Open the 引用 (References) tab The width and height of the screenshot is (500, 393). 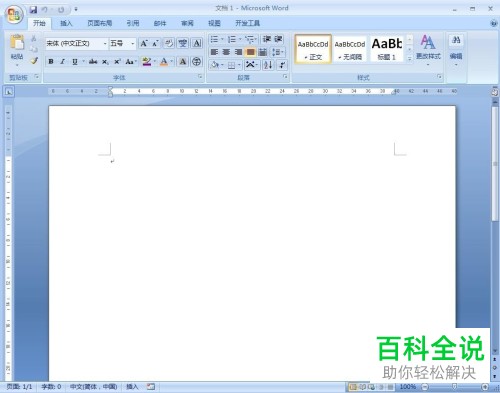click(133, 23)
